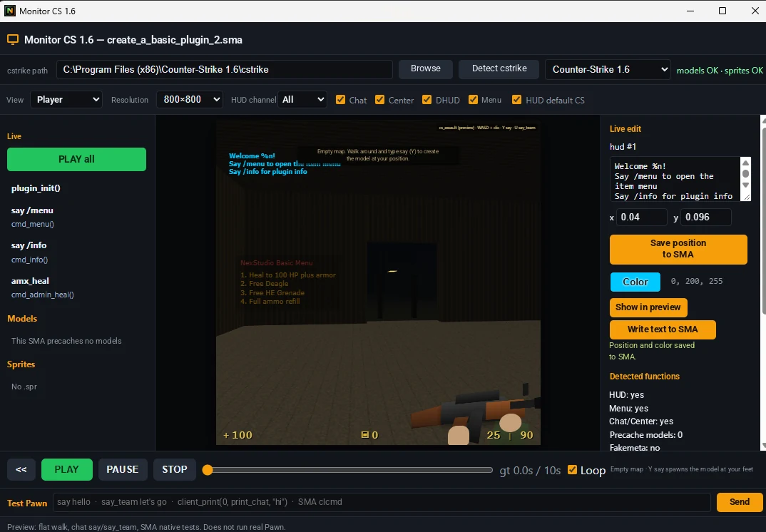This screenshot has height=532, width=766.
Task: Click Show in preview button
Action: 648,307
